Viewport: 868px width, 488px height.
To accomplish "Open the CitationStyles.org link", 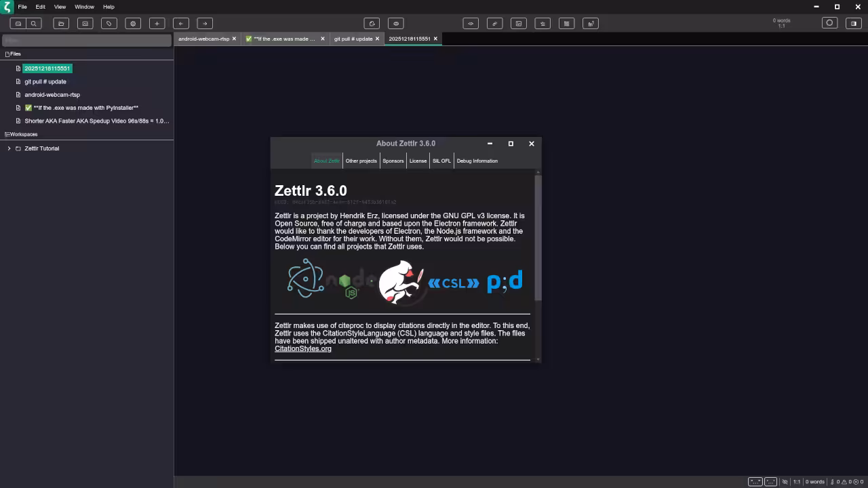I will (x=302, y=348).
